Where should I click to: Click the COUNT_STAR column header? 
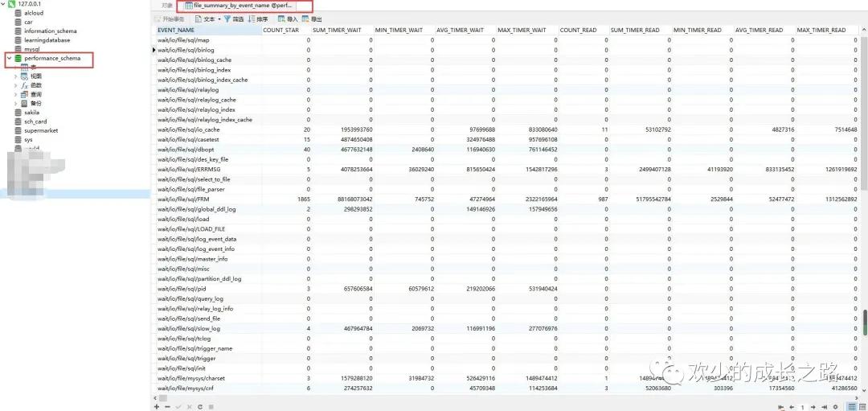[x=283, y=30]
